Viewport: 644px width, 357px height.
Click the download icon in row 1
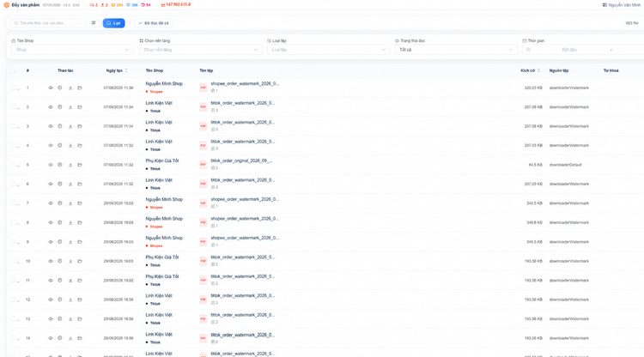(x=70, y=88)
